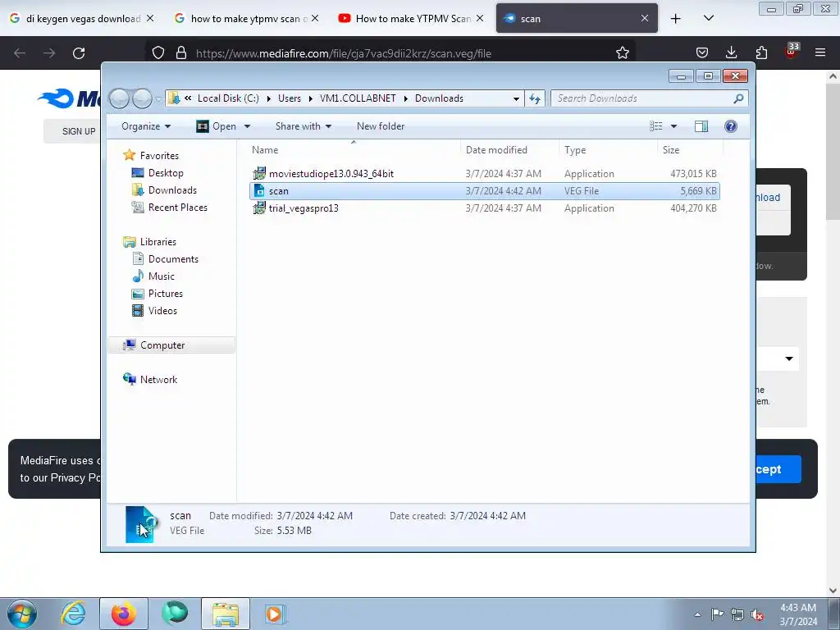Open Windows Media Player taskbar icon
Viewport: 840px width, 630px height.
click(276, 614)
